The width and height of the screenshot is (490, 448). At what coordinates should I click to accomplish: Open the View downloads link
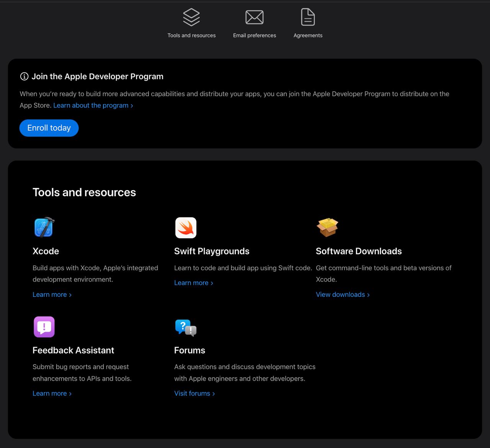343,295
